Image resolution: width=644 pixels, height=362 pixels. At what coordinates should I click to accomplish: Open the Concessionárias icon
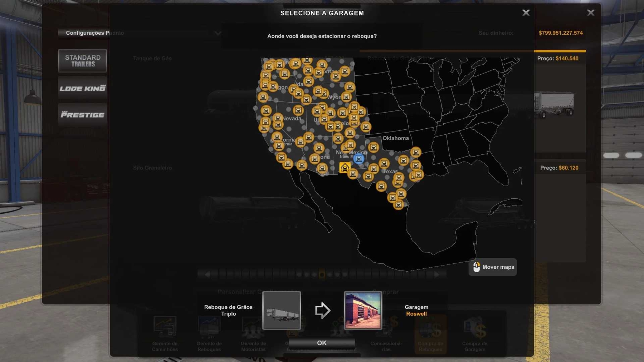pos(386,333)
